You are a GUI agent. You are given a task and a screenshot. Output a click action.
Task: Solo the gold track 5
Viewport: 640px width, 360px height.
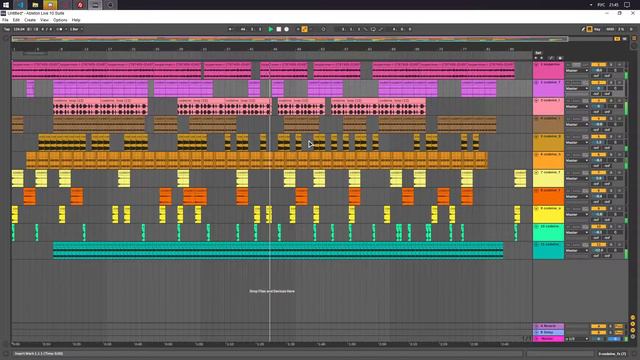(x=611, y=136)
